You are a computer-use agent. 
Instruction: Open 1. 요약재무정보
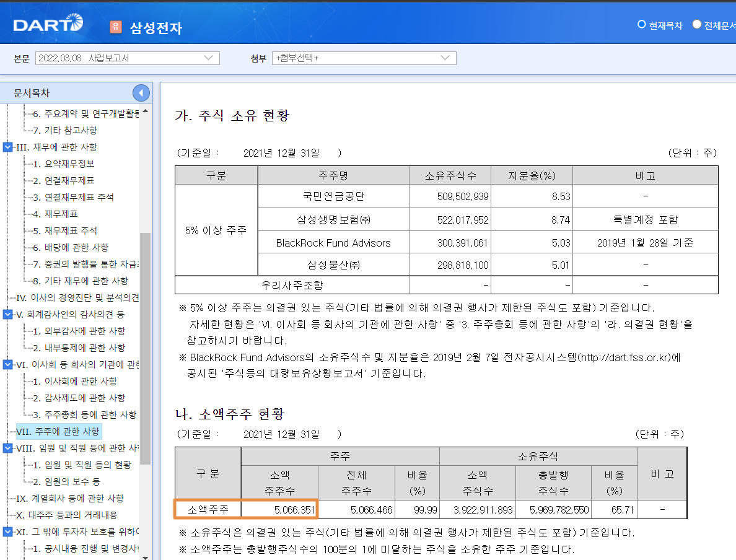[x=63, y=164]
